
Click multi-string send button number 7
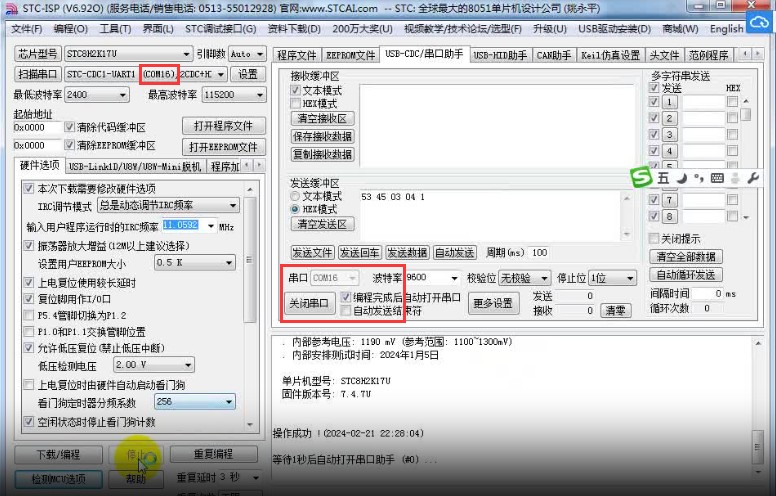669,200
